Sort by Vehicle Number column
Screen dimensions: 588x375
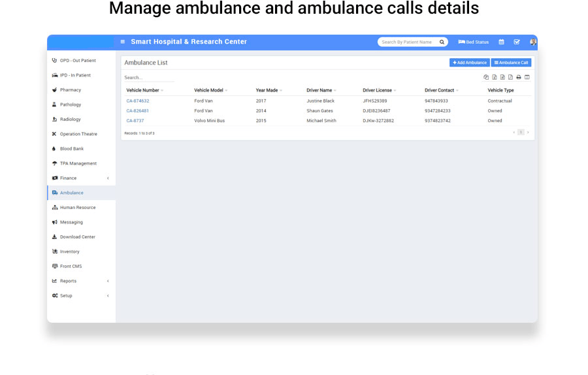point(144,90)
